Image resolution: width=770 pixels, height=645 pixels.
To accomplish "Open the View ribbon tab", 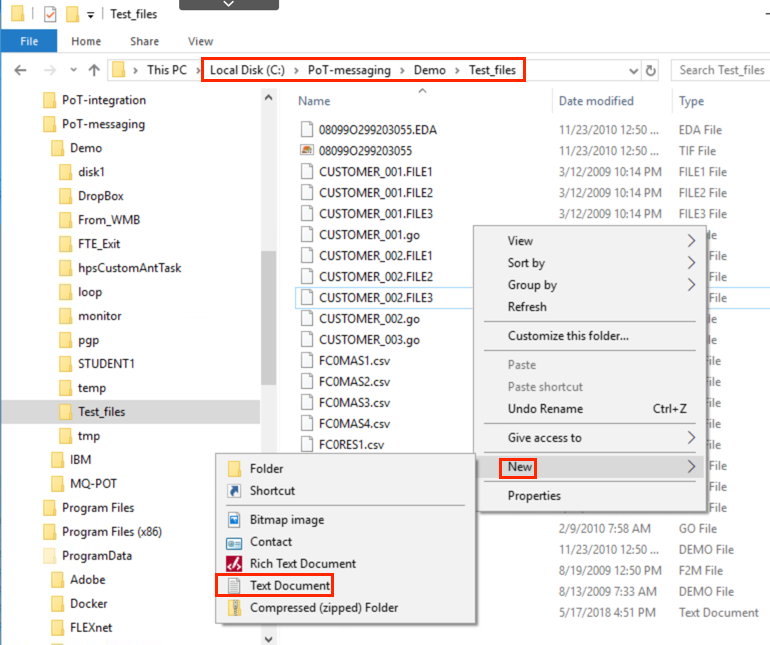I will (x=200, y=41).
